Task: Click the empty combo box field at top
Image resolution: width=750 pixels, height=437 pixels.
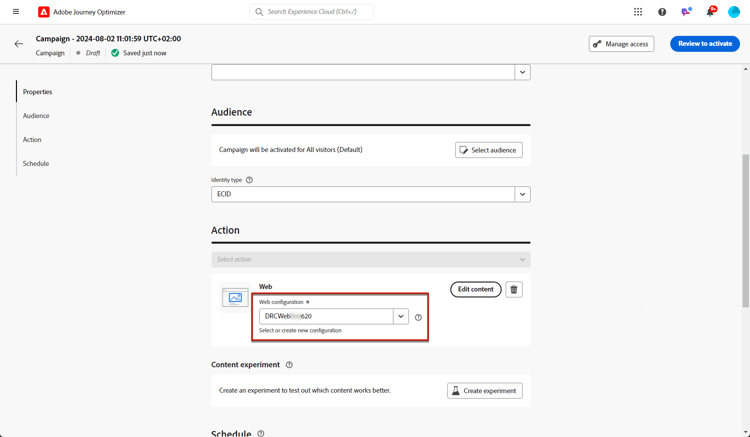Action: click(x=363, y=73)
